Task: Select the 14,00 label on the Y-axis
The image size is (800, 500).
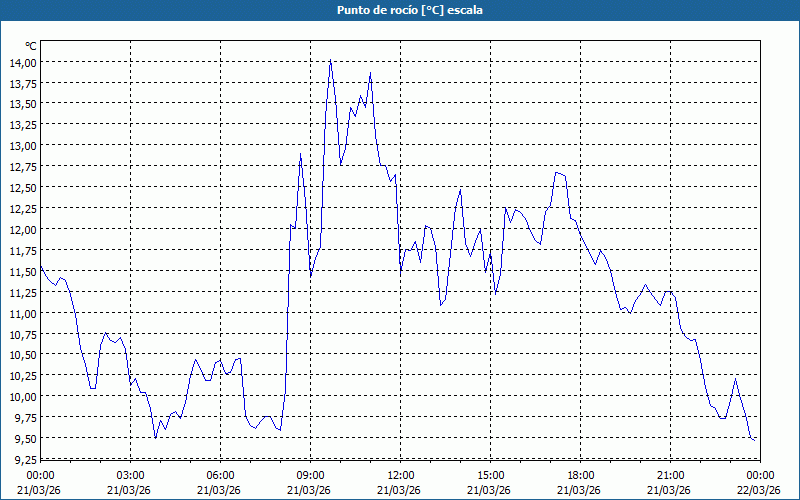Action: 23,62
